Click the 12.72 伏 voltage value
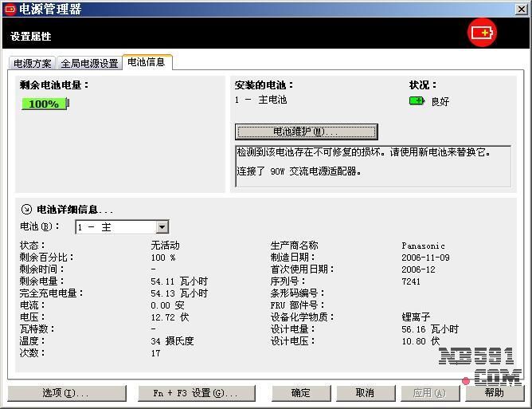Viewport: 532px width, 409px height. pos(170,317)
